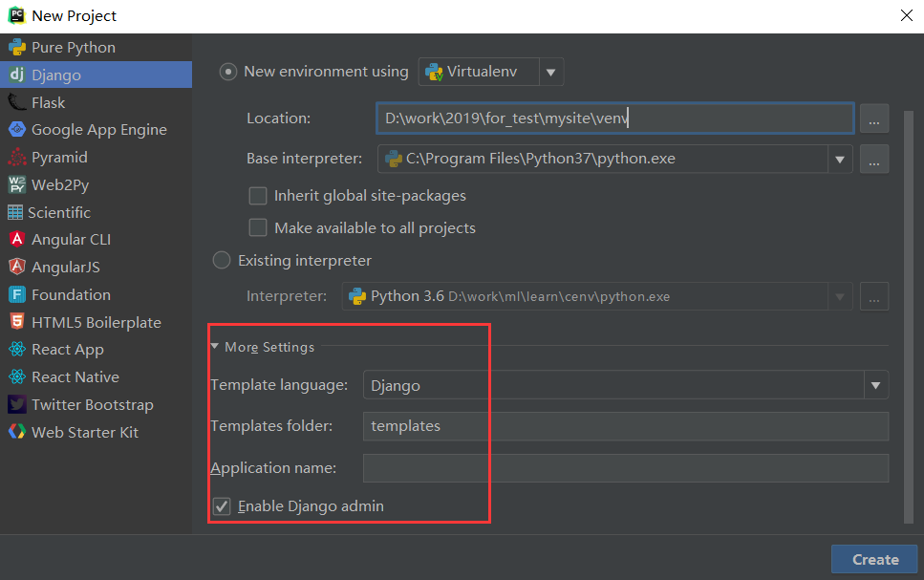Click the Application name text field
Viewport: 924px width, 580px height.
(x=625, y=468)
